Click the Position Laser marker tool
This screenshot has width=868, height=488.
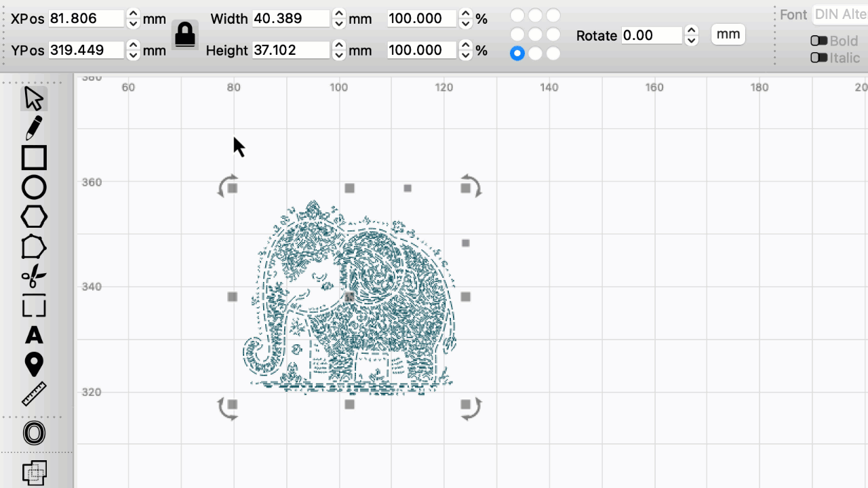(34, 365)
